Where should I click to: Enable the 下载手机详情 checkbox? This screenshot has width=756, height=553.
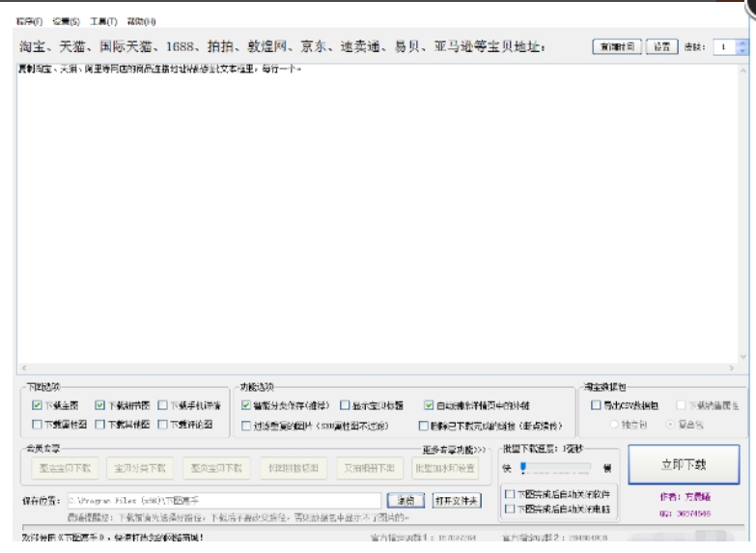tap(163, 405)
